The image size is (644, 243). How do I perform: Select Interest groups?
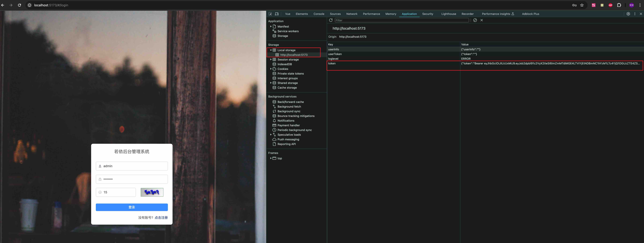click(x=287, y=78)
